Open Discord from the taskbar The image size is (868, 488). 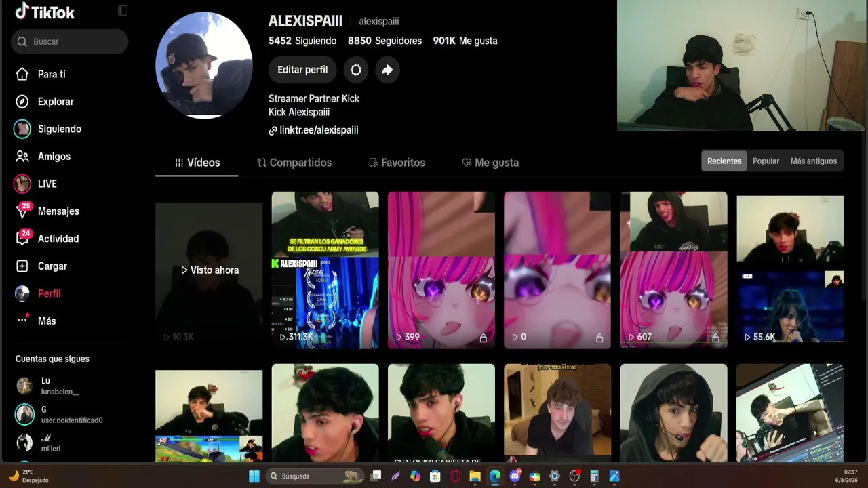pyautogui.click(x=515, y=476)
